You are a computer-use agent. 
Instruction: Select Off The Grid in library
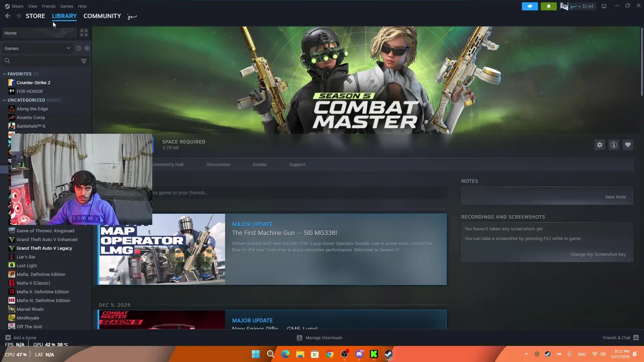click(x=29, y=326)
